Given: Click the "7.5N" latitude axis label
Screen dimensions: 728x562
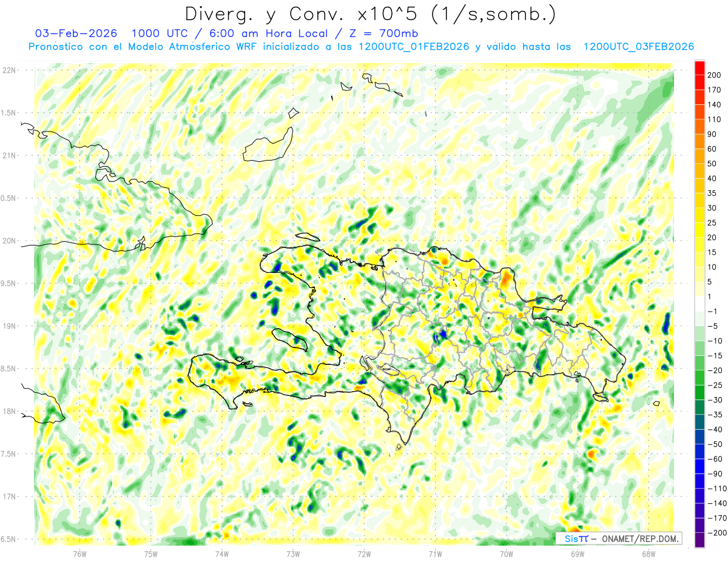Looking at the screenshot, I should point(9,454).
